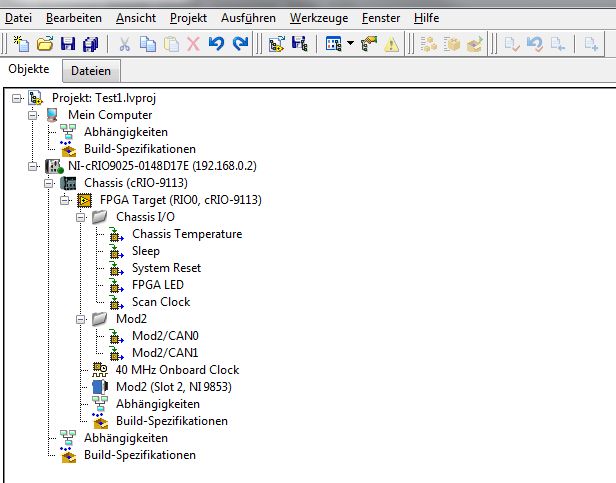Image resolution: width=616 pixels, height=483 pixels.
Task: Select the Objekte tab
Action: click(x=29, y=69)
